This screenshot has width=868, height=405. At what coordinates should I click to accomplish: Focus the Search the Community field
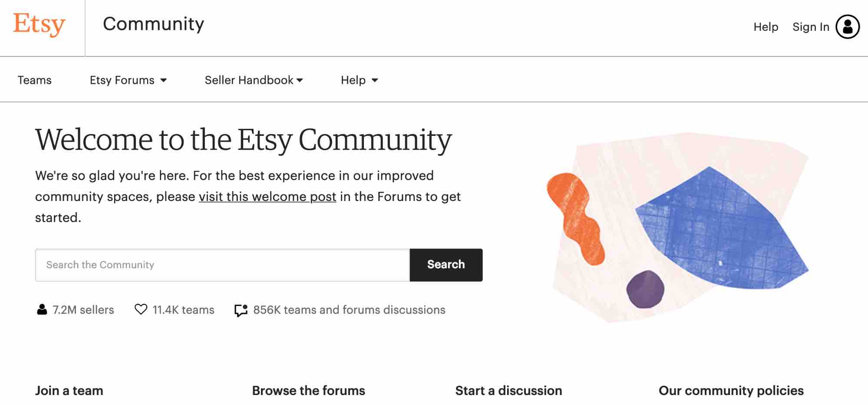tap(222, 265)
